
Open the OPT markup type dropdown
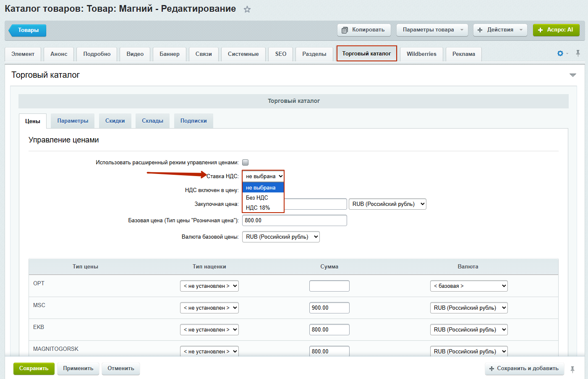click(x=209, y=286)
